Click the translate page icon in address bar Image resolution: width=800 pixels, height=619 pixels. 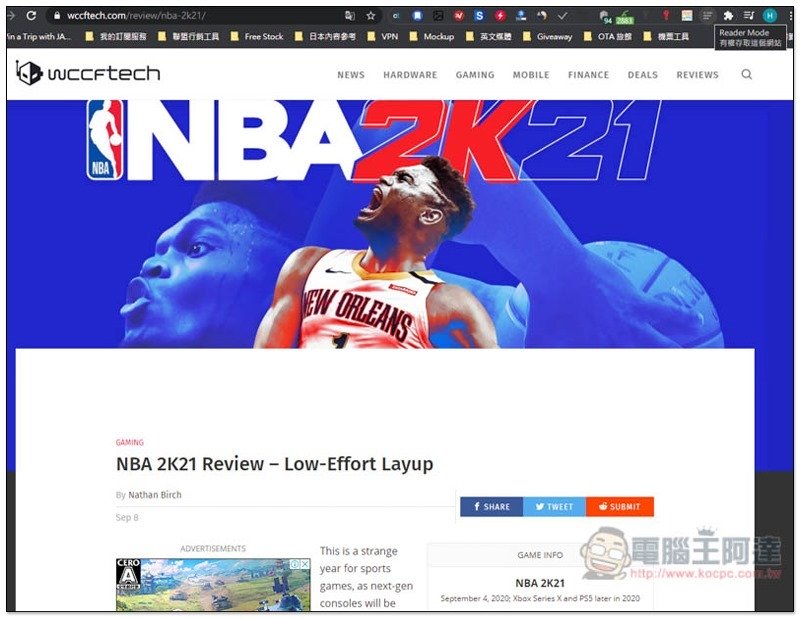tap(350, 16)
